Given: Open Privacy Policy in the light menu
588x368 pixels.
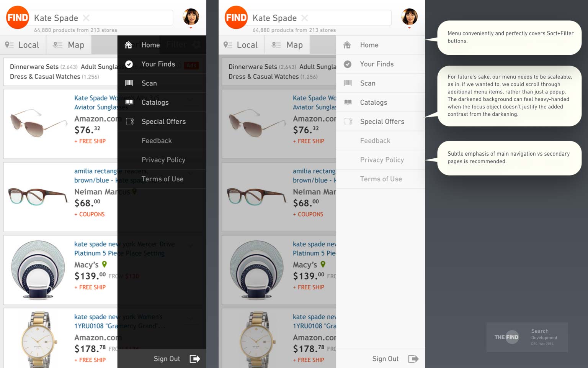Looking at the screenshot, I should click(382, 160).
